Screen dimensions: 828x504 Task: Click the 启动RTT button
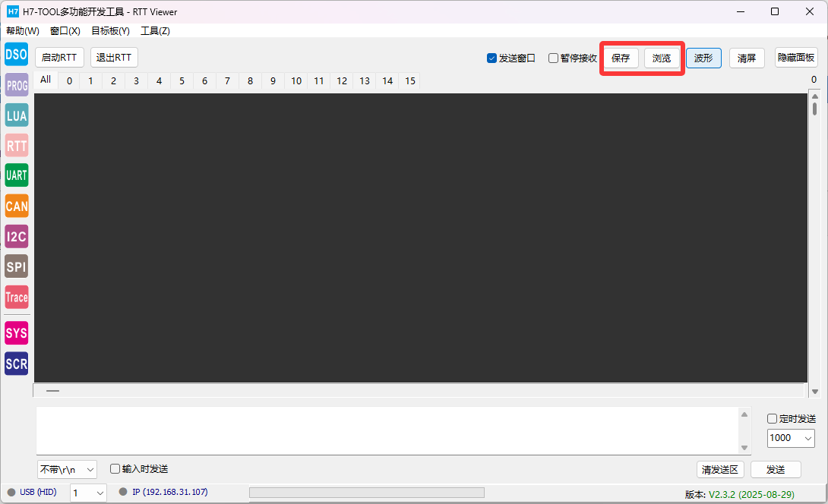click(58, 58)
